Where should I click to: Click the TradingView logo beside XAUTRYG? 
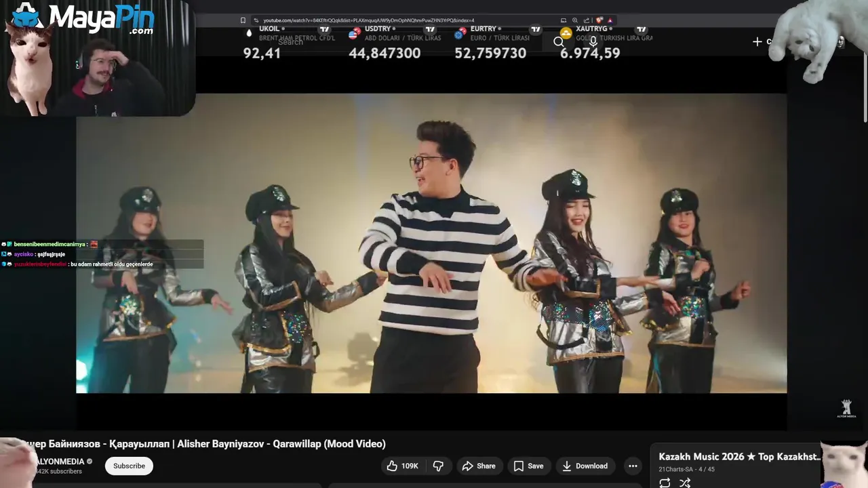[x=642, y=29]
